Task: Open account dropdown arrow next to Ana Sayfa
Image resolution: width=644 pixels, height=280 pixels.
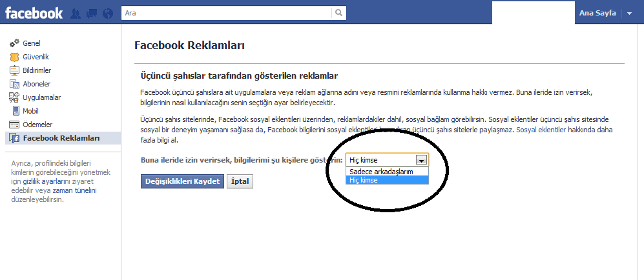Action: [x=630, y=14]
